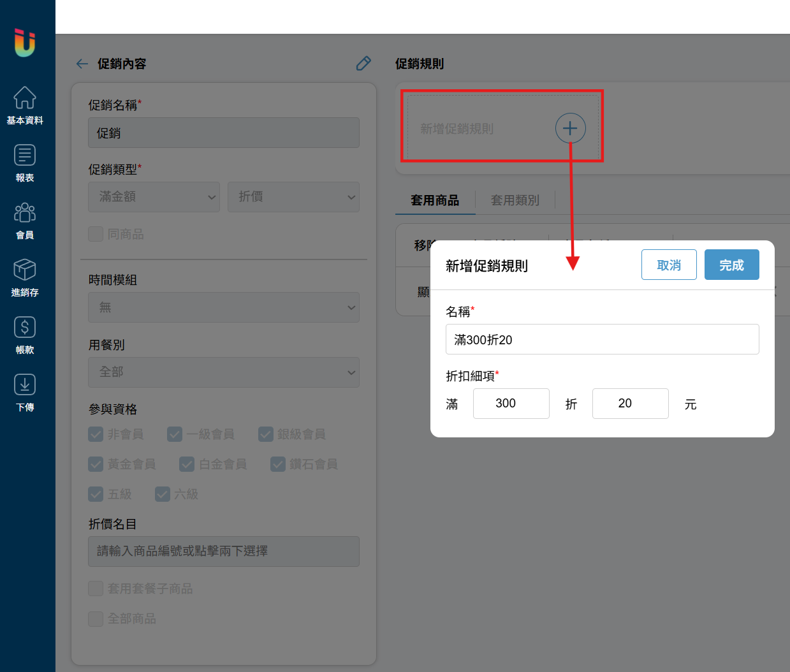Uncheck the 一級會員 checkbox

click(x=175, y=434)
